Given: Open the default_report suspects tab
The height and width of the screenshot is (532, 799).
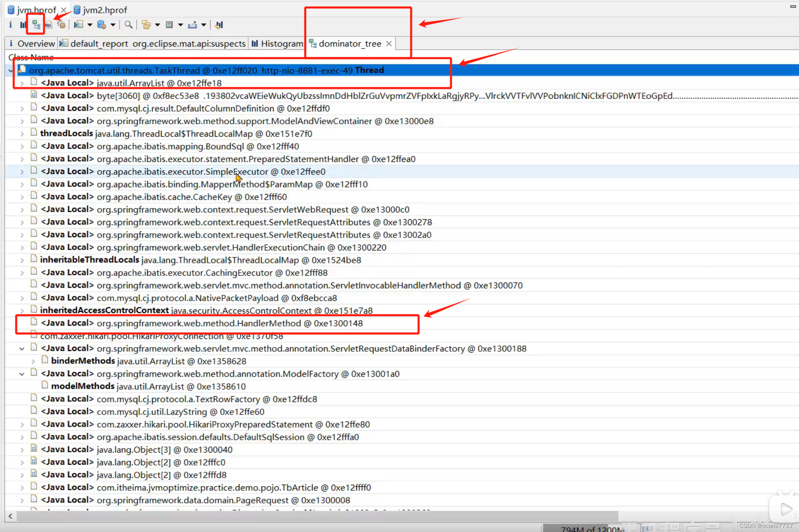Looking at the screenshot, I should pos(153,43).
